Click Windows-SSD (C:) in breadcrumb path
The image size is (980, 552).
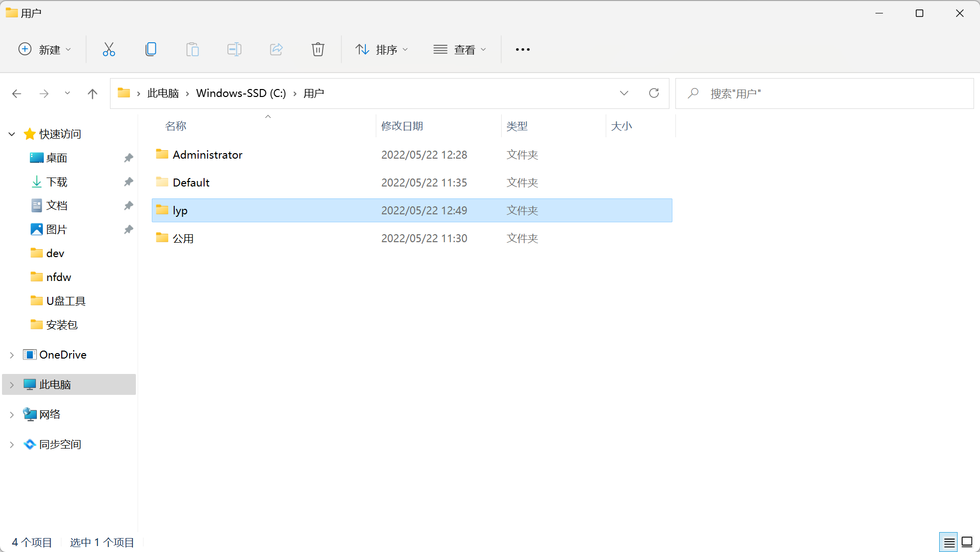tap(241, 93)
